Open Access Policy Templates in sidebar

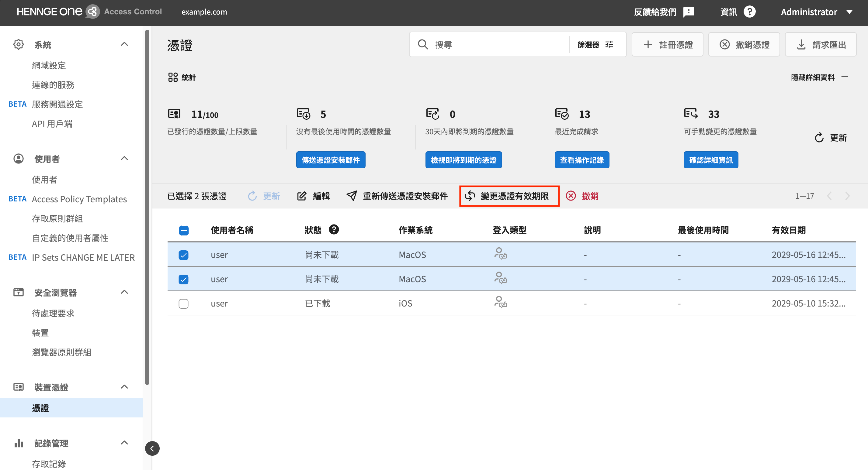coord(79,199)
